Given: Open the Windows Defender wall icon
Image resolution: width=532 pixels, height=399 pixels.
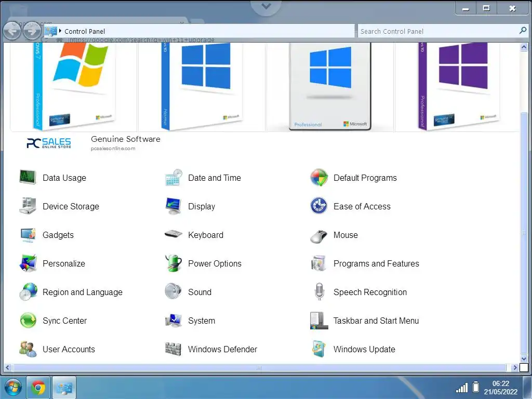Looking at the screenshot, I should pos(174,349).
